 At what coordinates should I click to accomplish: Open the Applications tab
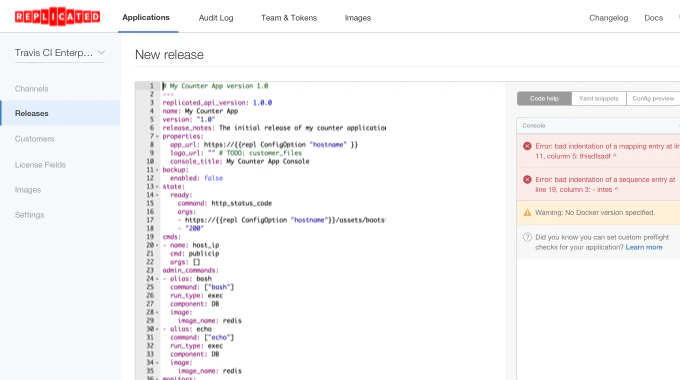(146, 17)
